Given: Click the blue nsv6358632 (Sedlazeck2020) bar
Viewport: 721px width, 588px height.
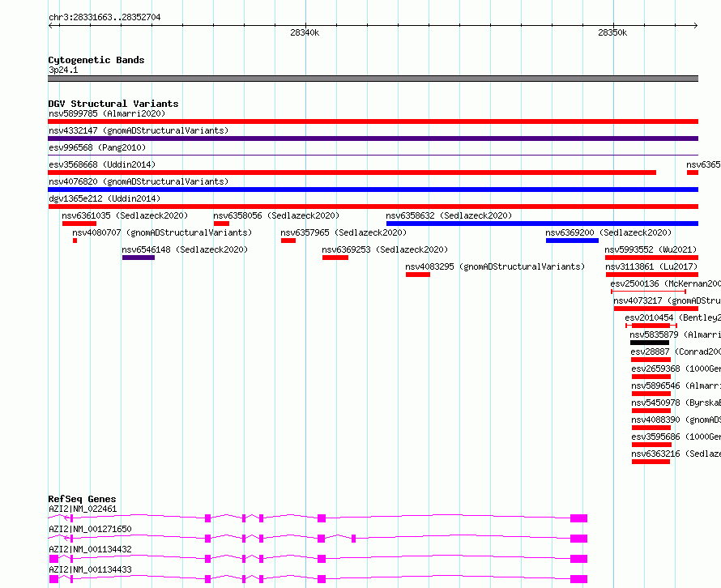Looking at the screenshot, I should pyautogui.click(x=542, y=224).
